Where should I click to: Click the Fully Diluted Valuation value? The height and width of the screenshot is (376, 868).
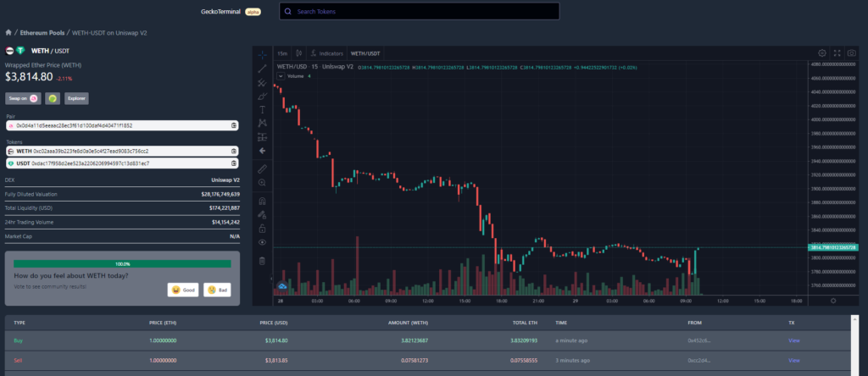(x=220, y=194)
